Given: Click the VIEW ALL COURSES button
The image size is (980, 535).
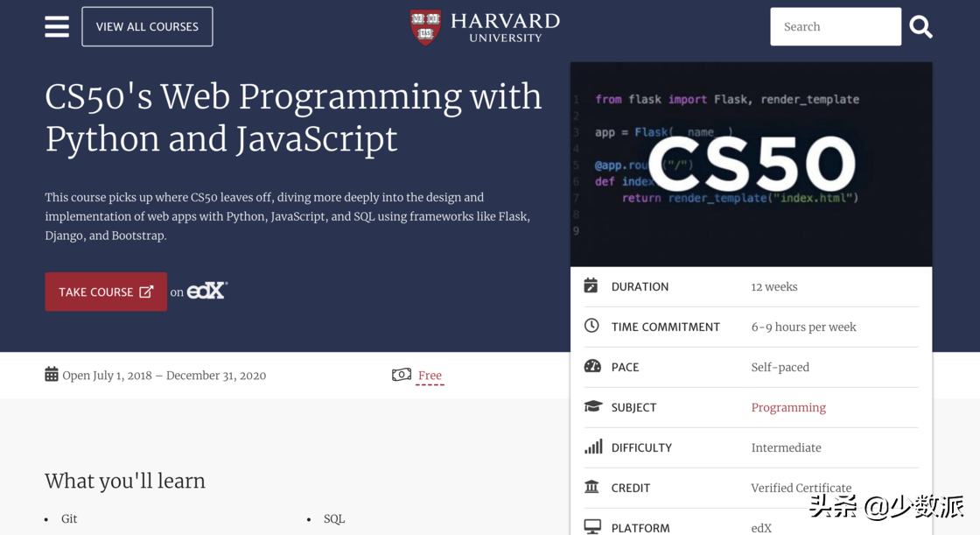Looking at the screenshot, I should tap(147, 27).
